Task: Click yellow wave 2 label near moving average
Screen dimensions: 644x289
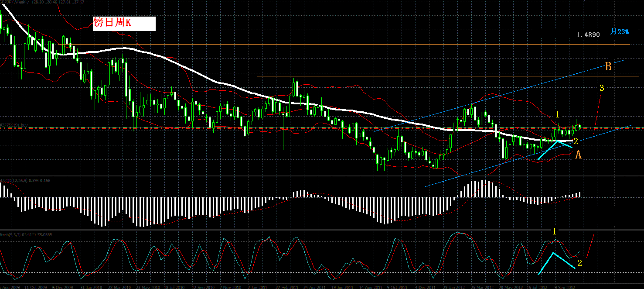Action: [576, 141]
